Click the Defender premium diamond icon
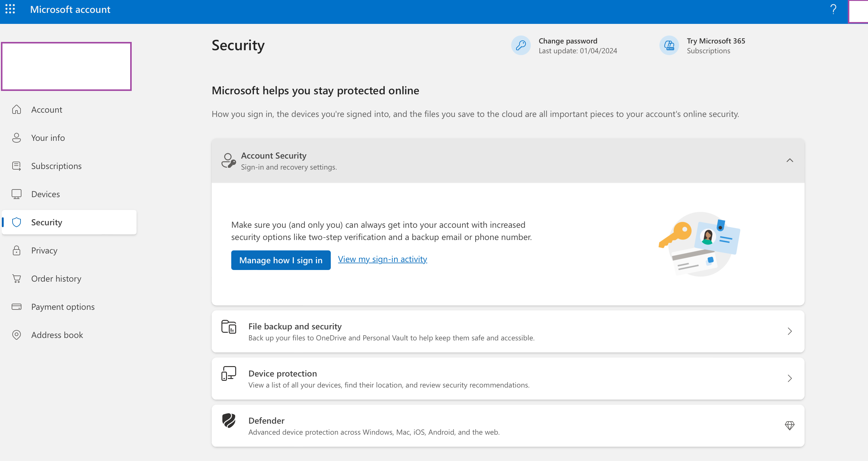 tap(790, 425)
